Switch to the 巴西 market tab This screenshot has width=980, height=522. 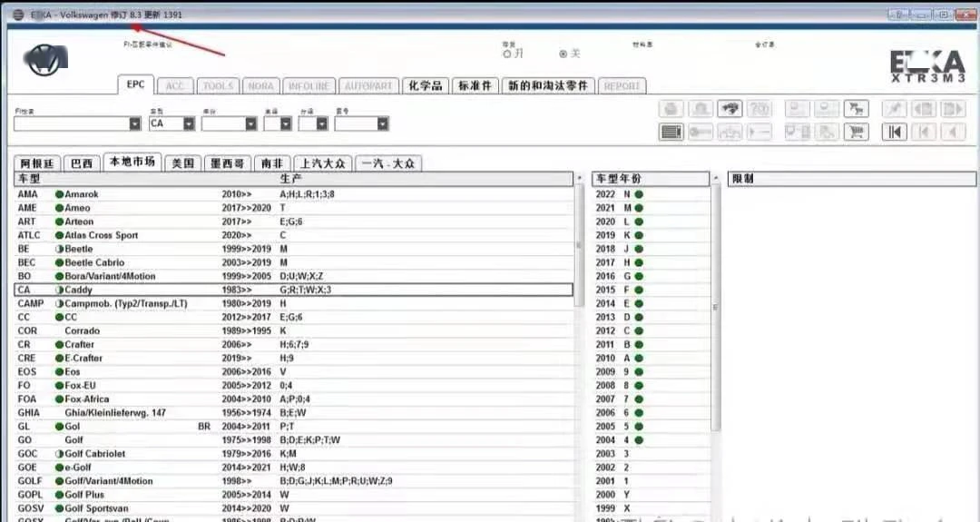click(x=82, y=163)
